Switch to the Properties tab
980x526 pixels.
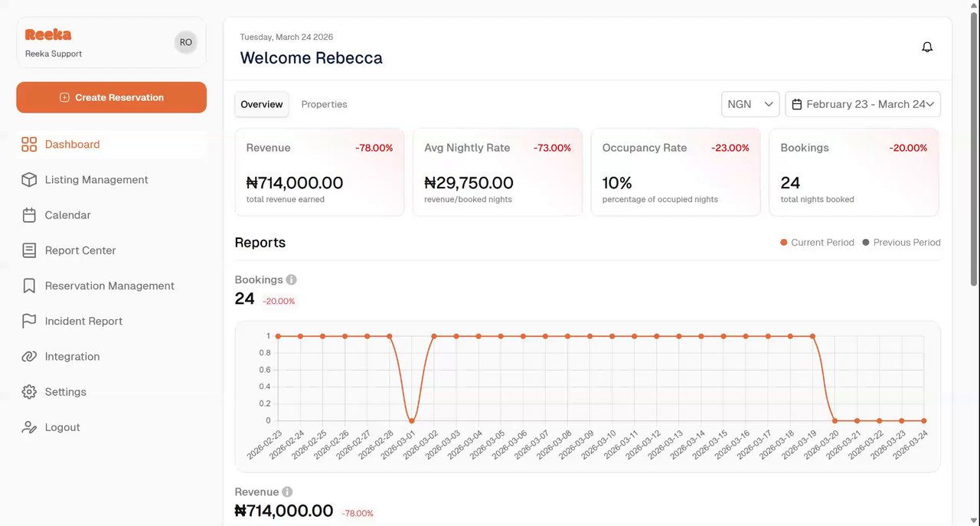tap(324, 104)
